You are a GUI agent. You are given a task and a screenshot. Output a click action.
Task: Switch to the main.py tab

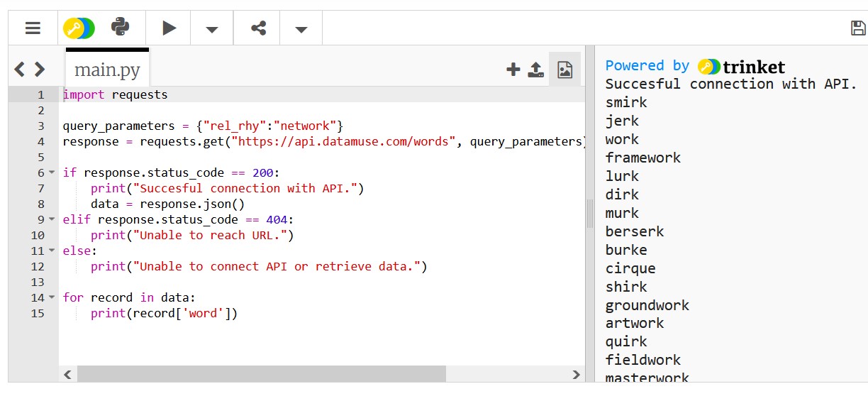pos(107,70)
